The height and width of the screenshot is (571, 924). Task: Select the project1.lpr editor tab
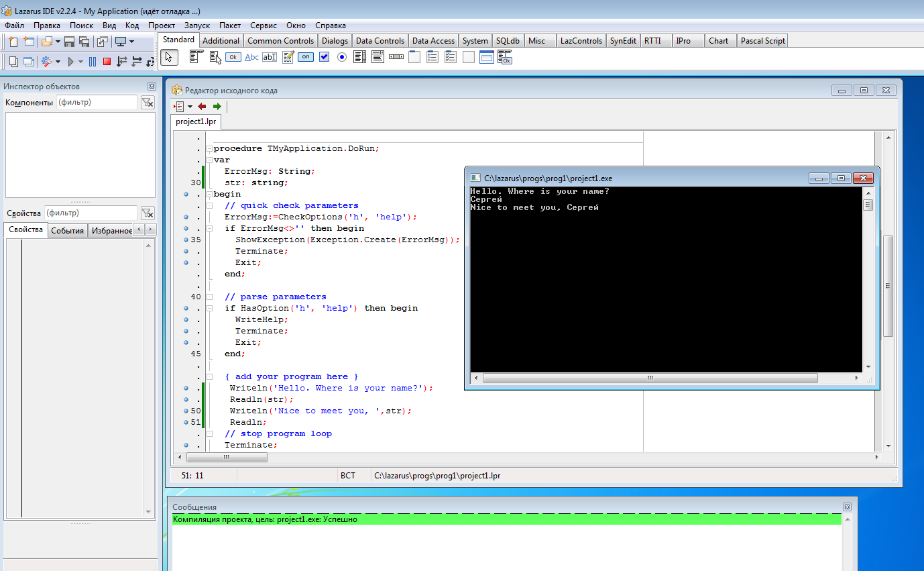pos(196,121)
